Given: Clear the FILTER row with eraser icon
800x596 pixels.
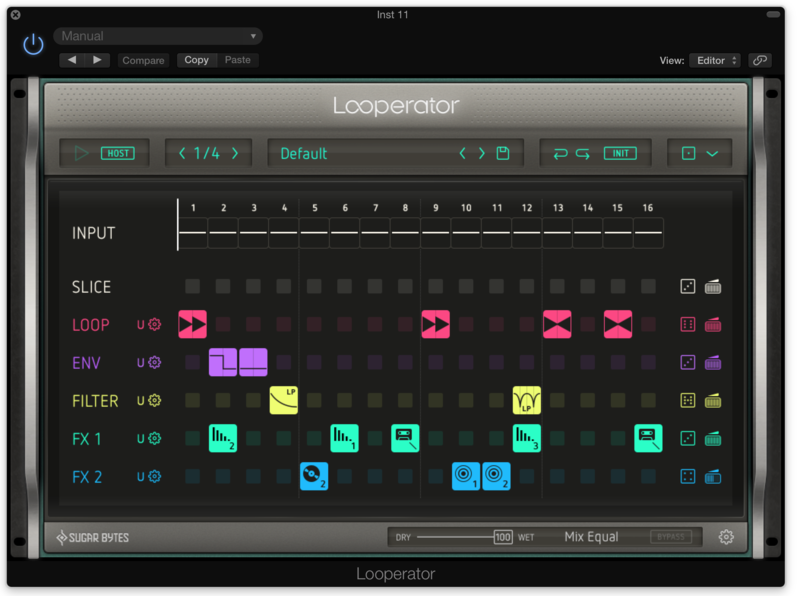Looking at the screenshot, I should click(713, 401).
